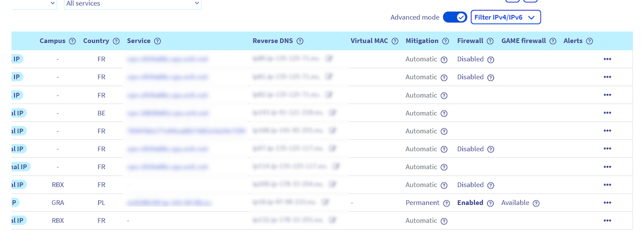Click the blurred service link in BE row
The image size is (644, 242).
pyautogui.click(x=167, y=113)
